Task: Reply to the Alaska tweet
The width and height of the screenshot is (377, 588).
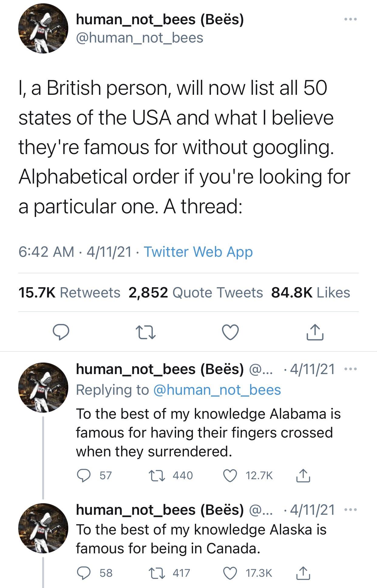Action: (82, 573)
